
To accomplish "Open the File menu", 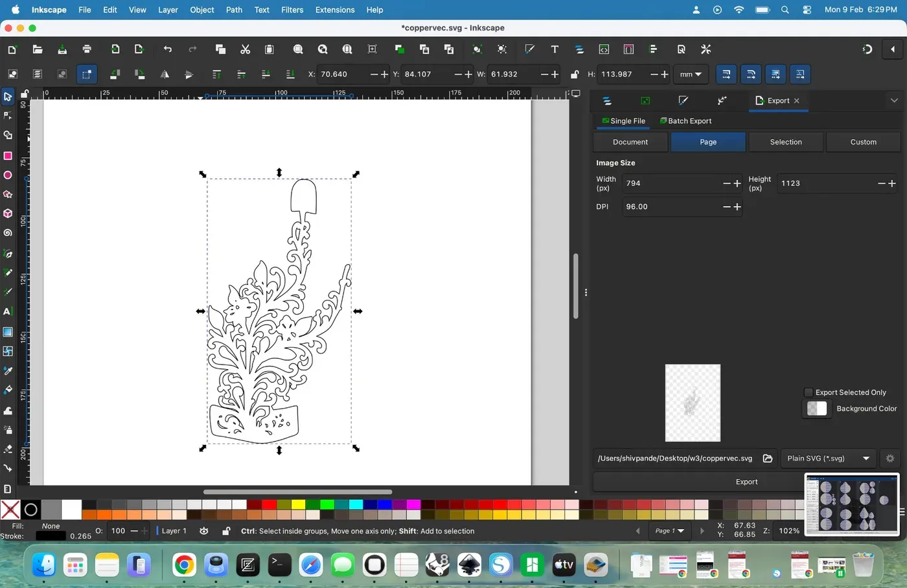I will tap(85, 10).
